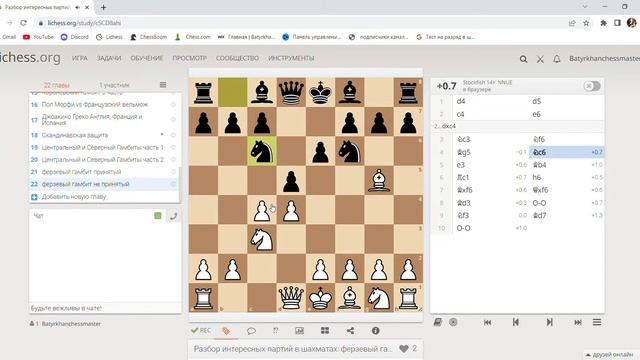The height and width of the screenshot is (360, 640).
Task: Open the Chess.com bookmark
Action: click(x=192, y=37)
